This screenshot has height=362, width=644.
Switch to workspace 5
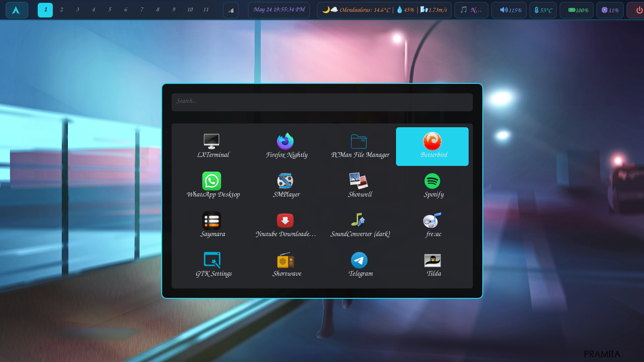pos(109,10)
